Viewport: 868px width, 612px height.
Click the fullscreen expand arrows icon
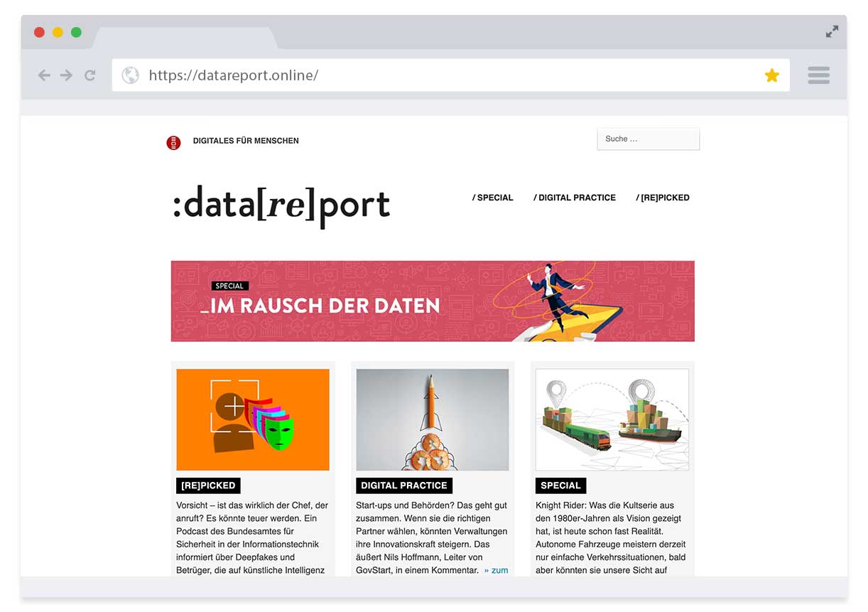point(832,32)
